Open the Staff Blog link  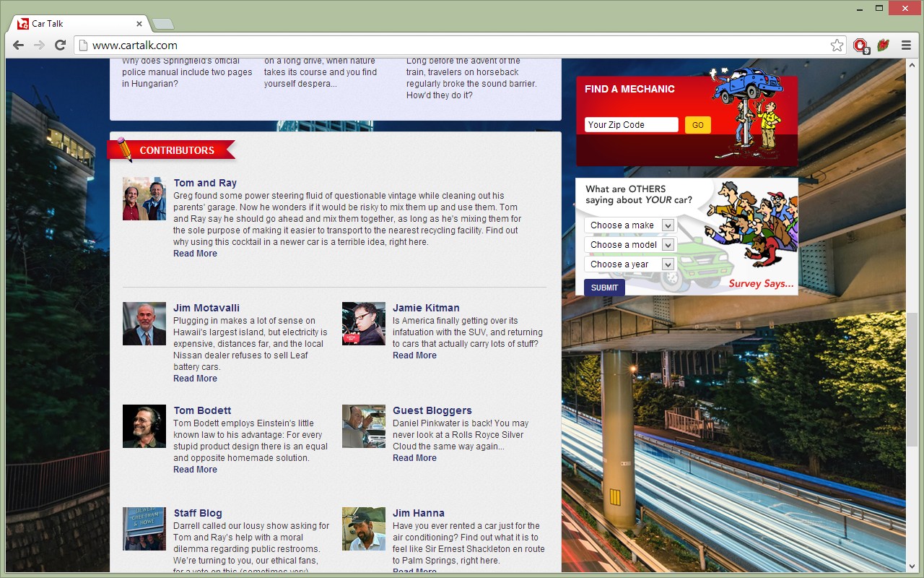click(198, 513)
